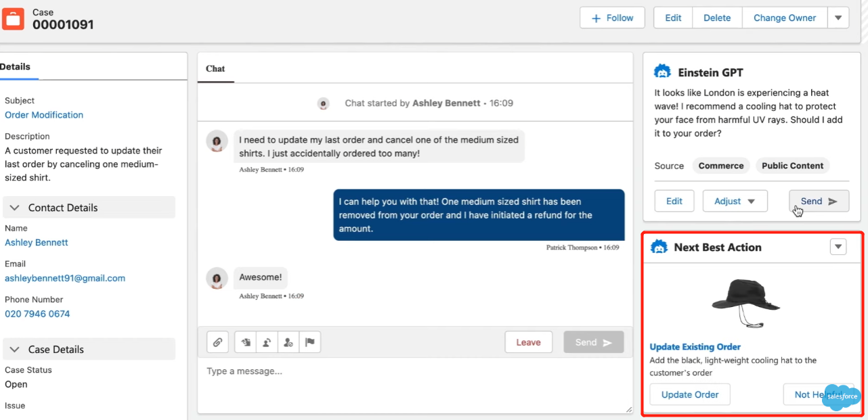Screen dimensions: 868x420
Task: Click the attach file paperclip icon
Action: [x=217, y=342]
